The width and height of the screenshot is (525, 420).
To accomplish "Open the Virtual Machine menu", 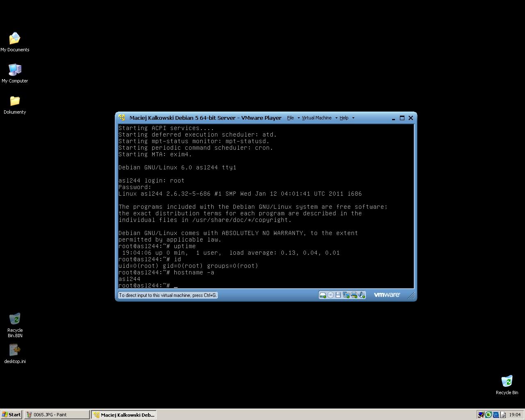I will [x=317, y=118].
